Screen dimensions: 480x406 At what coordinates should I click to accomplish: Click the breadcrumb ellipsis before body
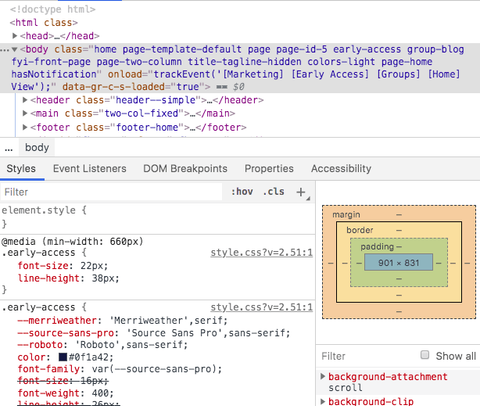[x=9, y=148]
